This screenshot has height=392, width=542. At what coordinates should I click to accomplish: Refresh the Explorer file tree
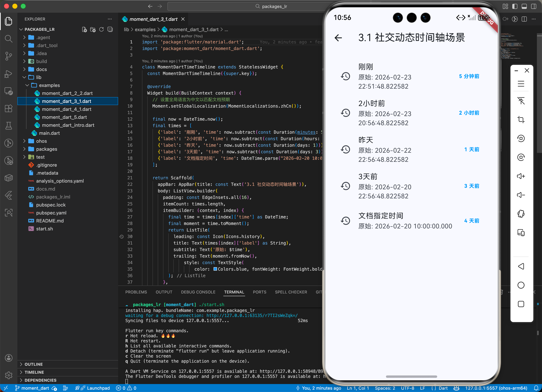click(101, 29)
